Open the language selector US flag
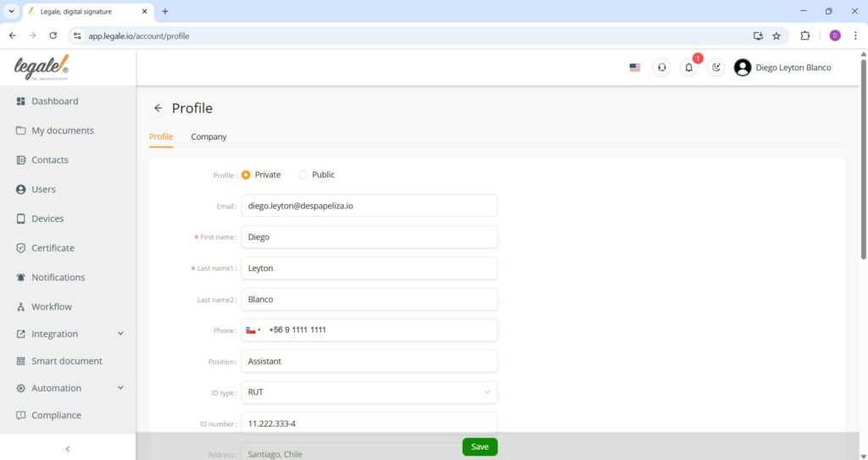 tap(635, 68)
